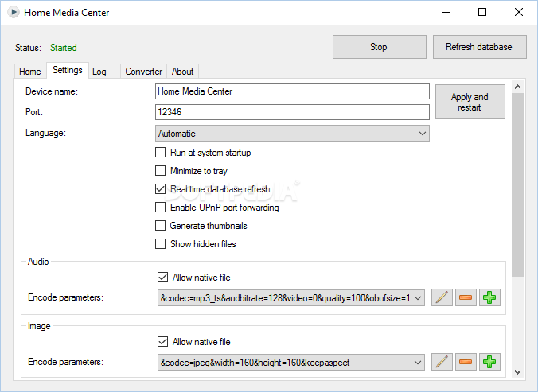538x392 pixels.
Task: Remove the Audio encode parameter via minus icon
Action: pyautogui.click(x=466, y=297)
